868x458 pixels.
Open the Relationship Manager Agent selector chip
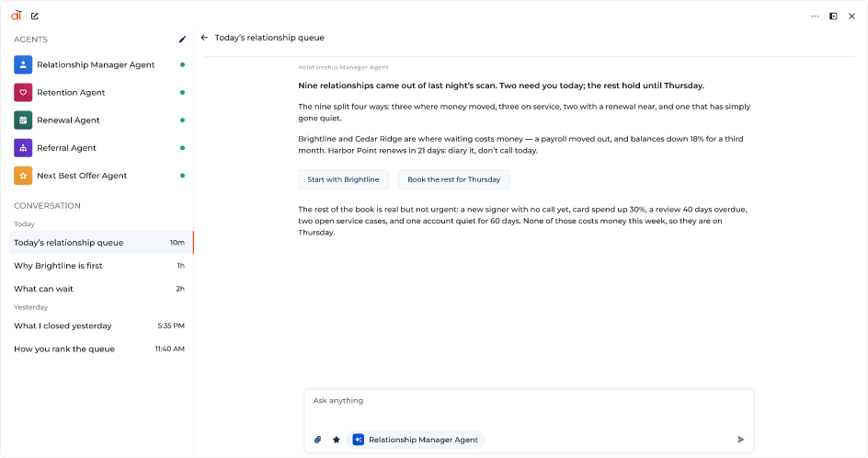point(416,440)
